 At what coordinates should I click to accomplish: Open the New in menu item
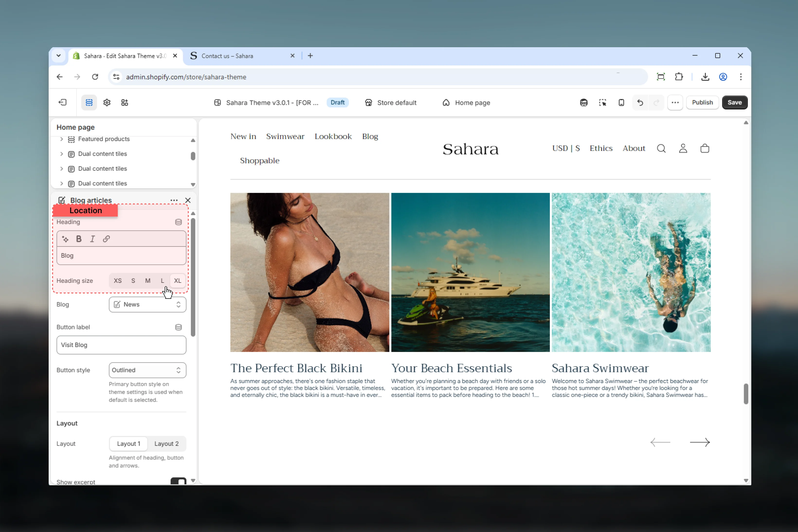point(243,136)
